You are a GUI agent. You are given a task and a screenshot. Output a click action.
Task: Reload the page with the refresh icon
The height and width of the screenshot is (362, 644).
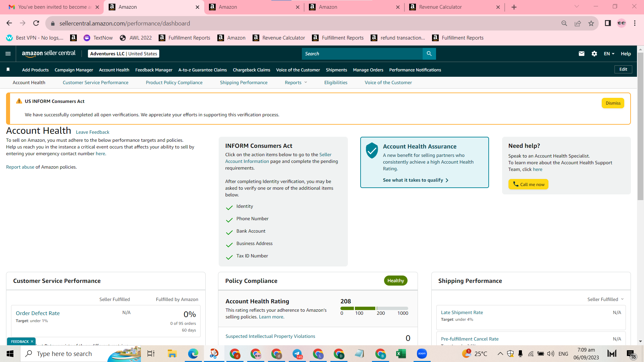36,23
